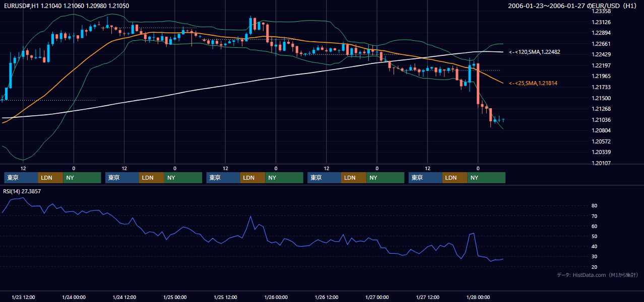Click RSI scale value 50
Viewport: 644px width, 302px height.
click(595, 237)
